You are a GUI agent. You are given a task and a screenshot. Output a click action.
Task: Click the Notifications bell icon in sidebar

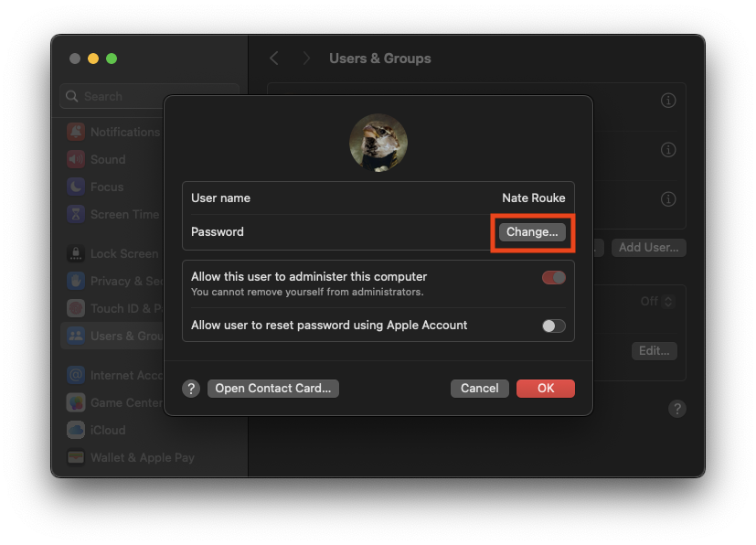pyautogui.click(x=76, y=132)
